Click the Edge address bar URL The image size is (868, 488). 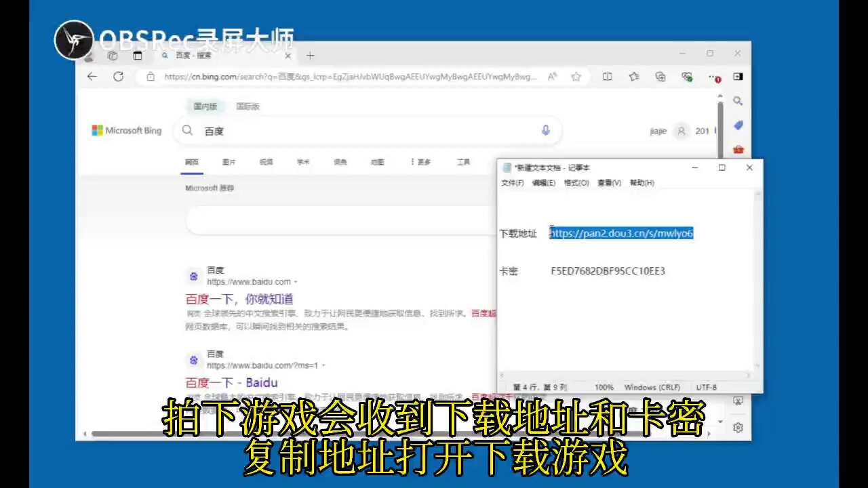pos(350,77)
